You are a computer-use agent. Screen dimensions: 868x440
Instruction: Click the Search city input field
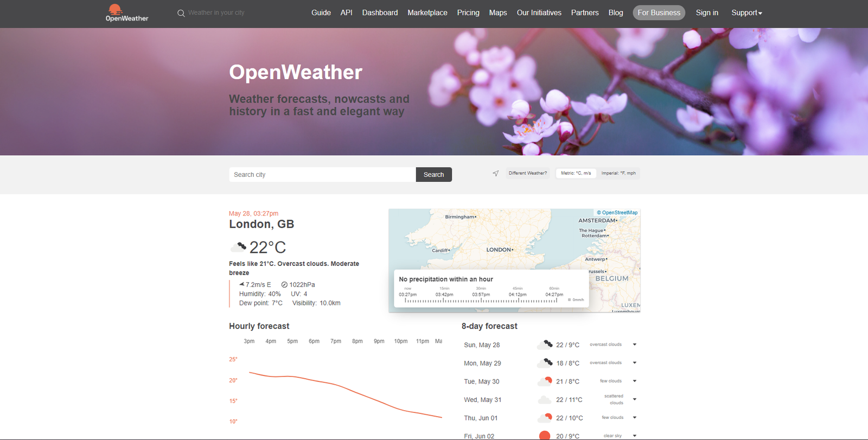point(322,175)
